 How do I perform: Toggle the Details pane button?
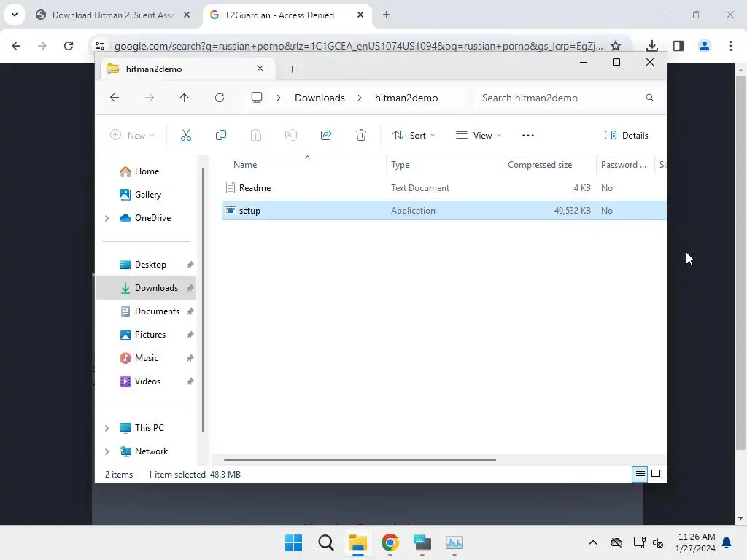tap(626, 135)
